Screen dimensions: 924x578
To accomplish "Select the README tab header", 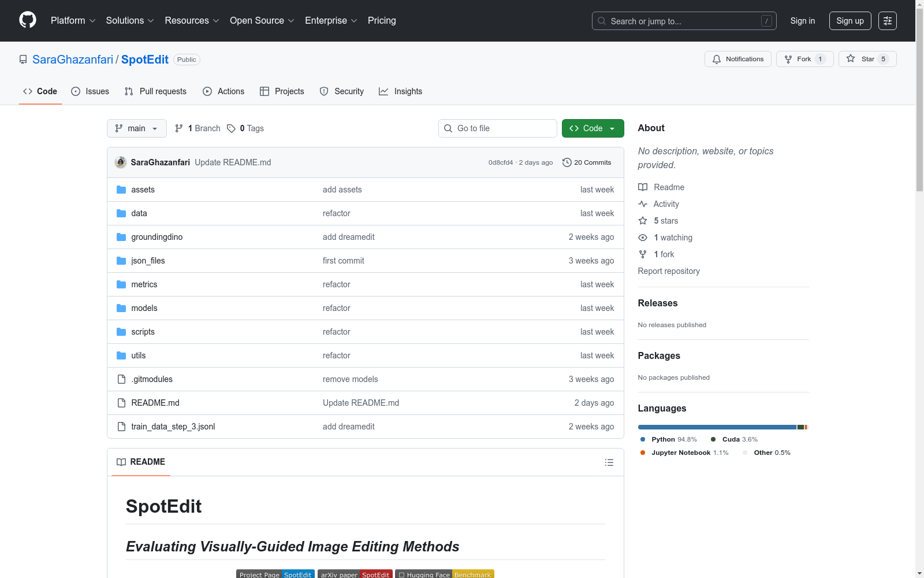I will (141, 462).
